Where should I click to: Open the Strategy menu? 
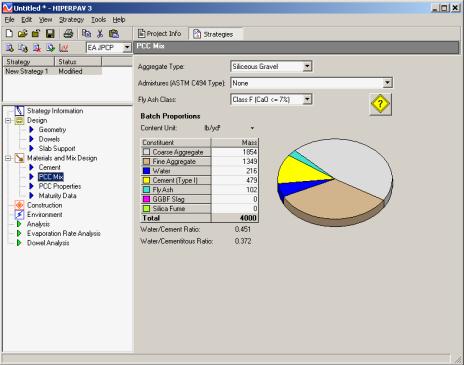(71, 20)
